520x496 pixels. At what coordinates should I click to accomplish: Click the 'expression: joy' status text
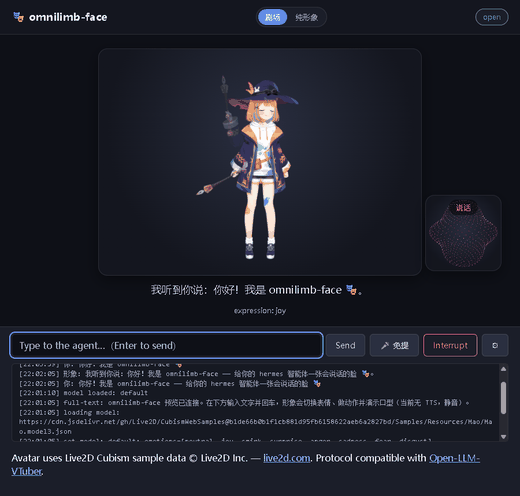point(260,311)
